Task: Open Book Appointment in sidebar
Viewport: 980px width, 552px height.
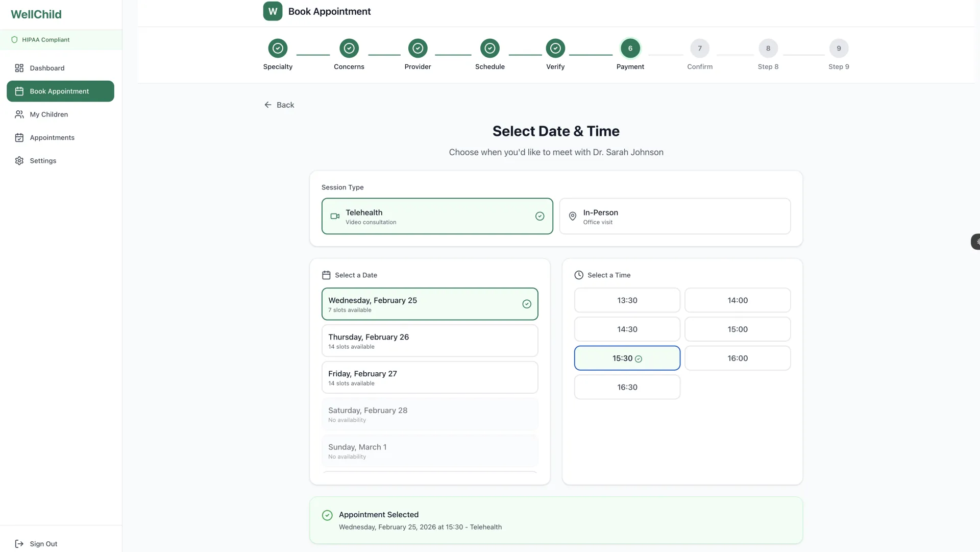Action: point(60,91)
